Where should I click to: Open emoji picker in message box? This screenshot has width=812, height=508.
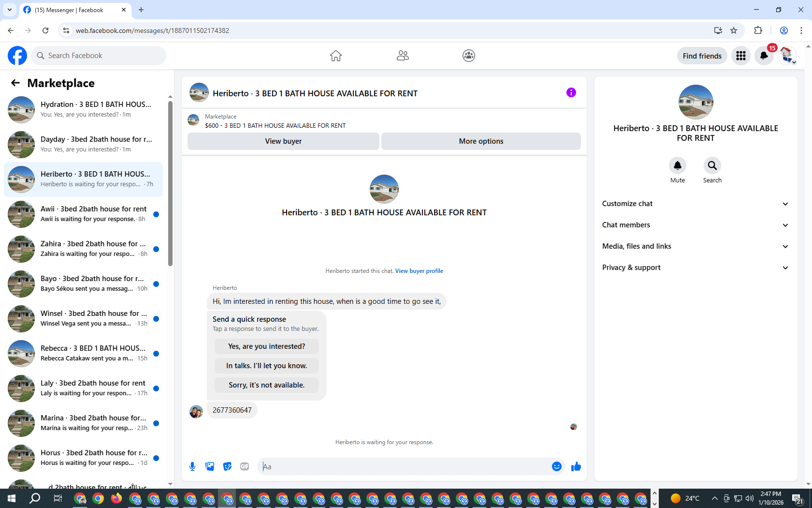tap(557, 466)
